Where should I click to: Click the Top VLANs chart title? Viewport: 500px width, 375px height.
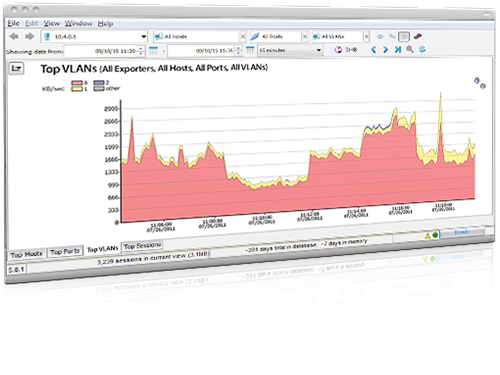(154, 68)
